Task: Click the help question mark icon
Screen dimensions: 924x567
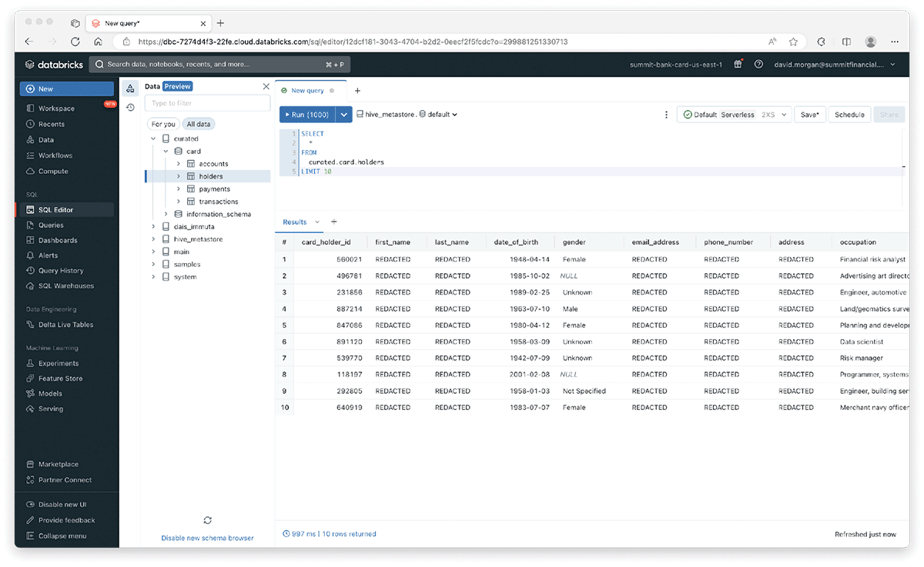Action: (758, 65)
